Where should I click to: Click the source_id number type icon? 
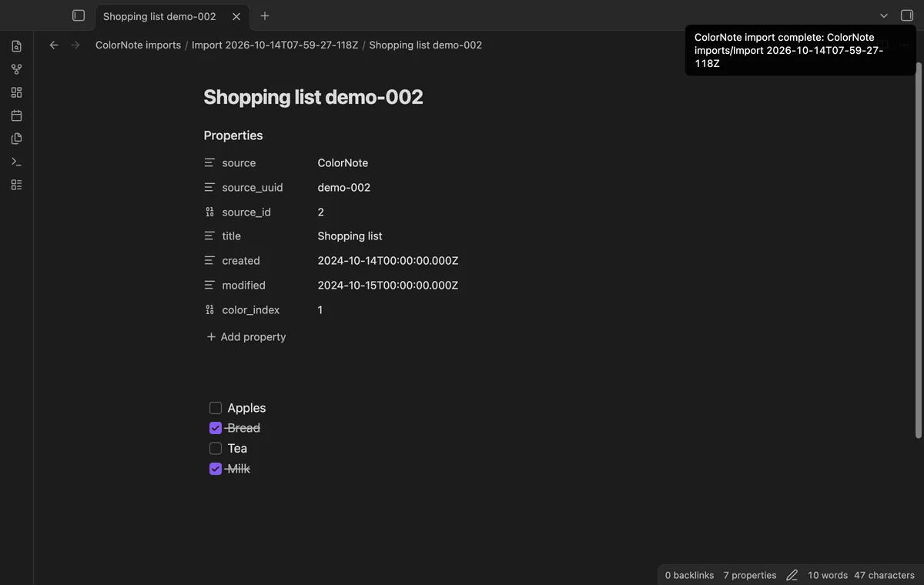point(209,212)
